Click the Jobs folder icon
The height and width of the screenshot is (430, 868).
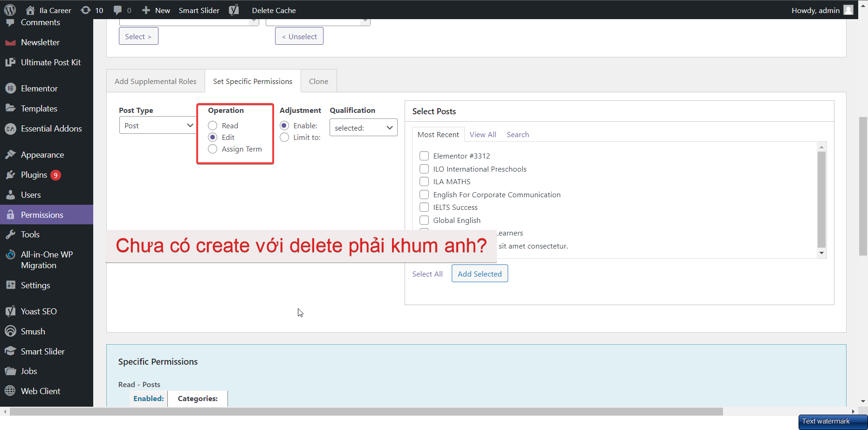point(10,371)
